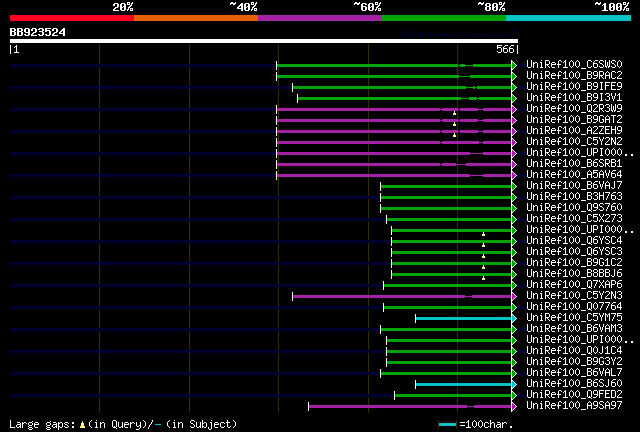Click the cyan 100char scale bar

(447, 425)
